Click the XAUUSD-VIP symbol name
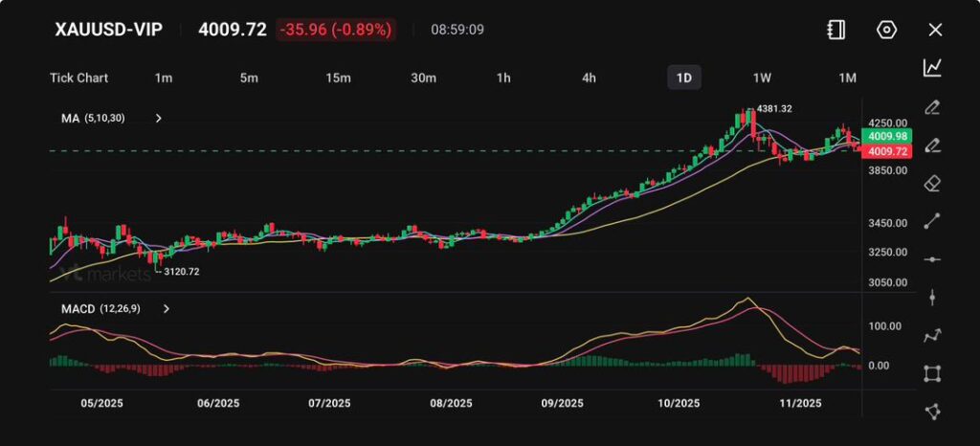Image resolution: width=980 pixels, height=446 pixels. [108, 30]
